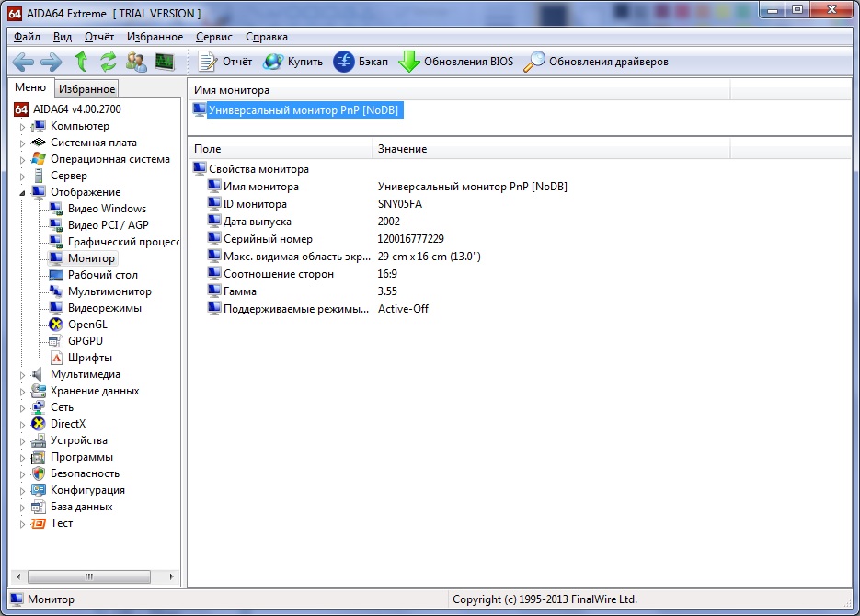Expand the Мультимедиа tree node
The image size is (860, 616).
tap(23, 374)
